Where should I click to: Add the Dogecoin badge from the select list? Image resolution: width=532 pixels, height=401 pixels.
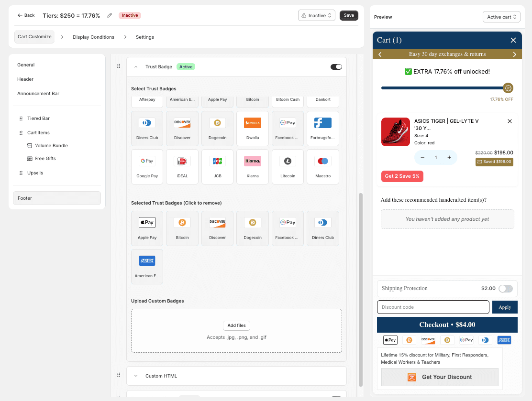click(218, 129)
